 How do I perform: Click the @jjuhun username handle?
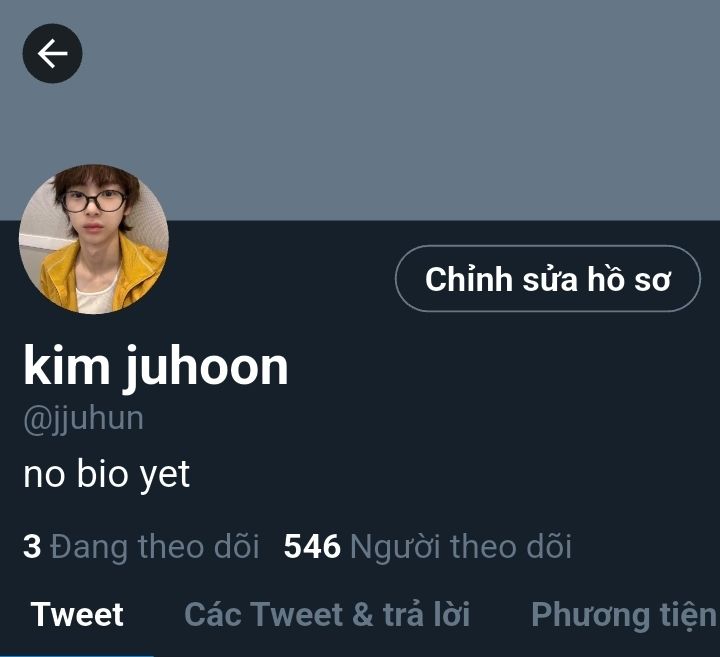point(83,419)
